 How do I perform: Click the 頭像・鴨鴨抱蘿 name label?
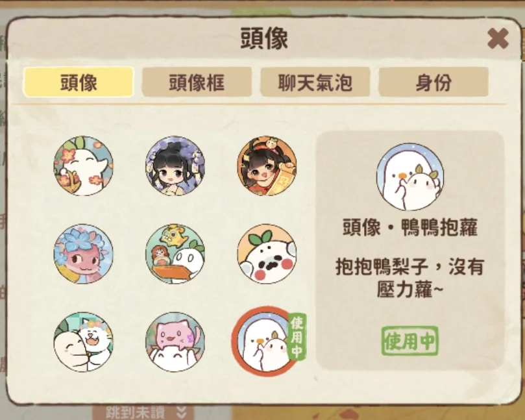pyautogui.click(x=410, y=227)
